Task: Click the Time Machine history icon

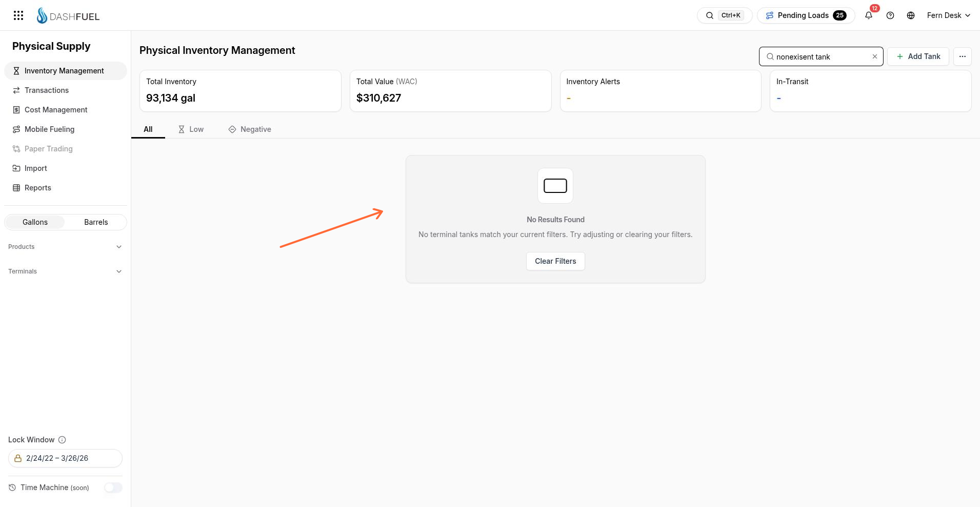Action: click(x=12, y=488)
